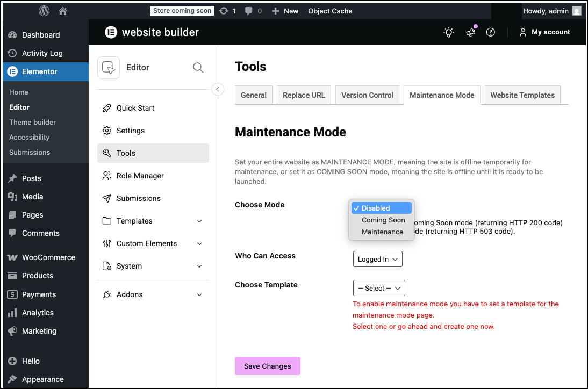Viewport: 588px width, 389px height.
Task: Expand the Custom Elements chevron
Action: click(199, 243)
